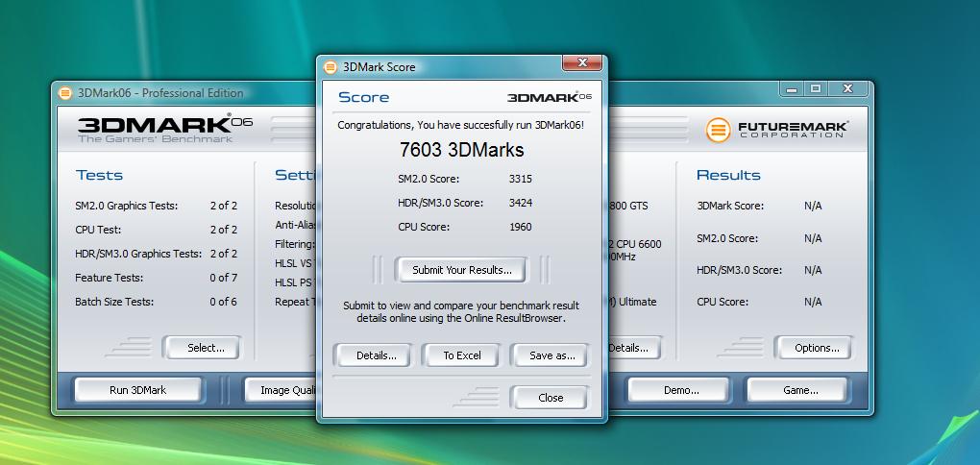Close the 3DMark06 Professional Edition window

(x=847, y=89)
